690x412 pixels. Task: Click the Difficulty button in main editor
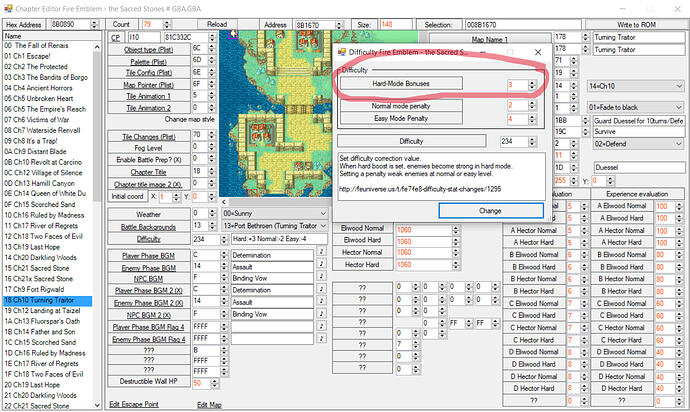click(x=149, y=239)
